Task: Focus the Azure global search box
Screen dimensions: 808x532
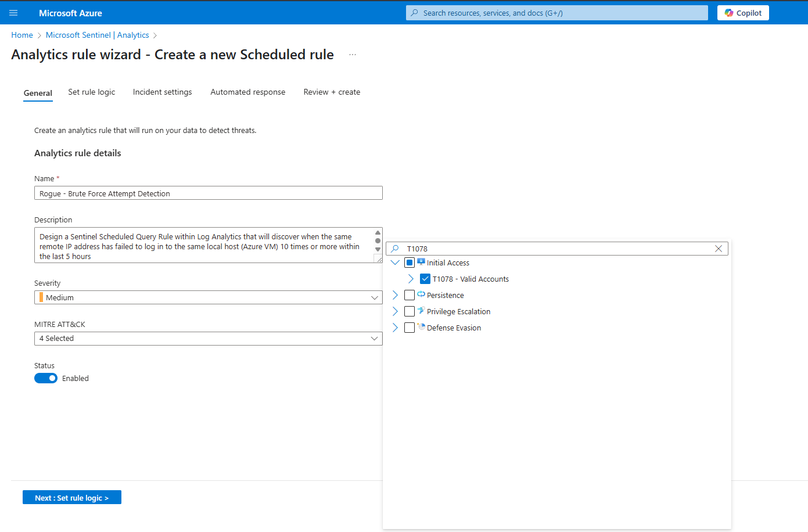Action: pyautogui.click(x=557, y=13)
